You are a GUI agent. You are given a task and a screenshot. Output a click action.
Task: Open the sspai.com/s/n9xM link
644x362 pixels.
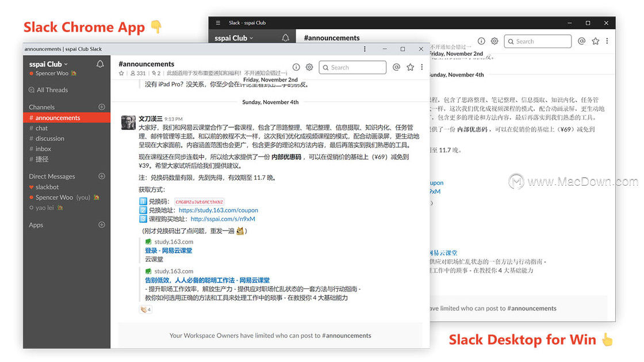click(x=223, y=219)
